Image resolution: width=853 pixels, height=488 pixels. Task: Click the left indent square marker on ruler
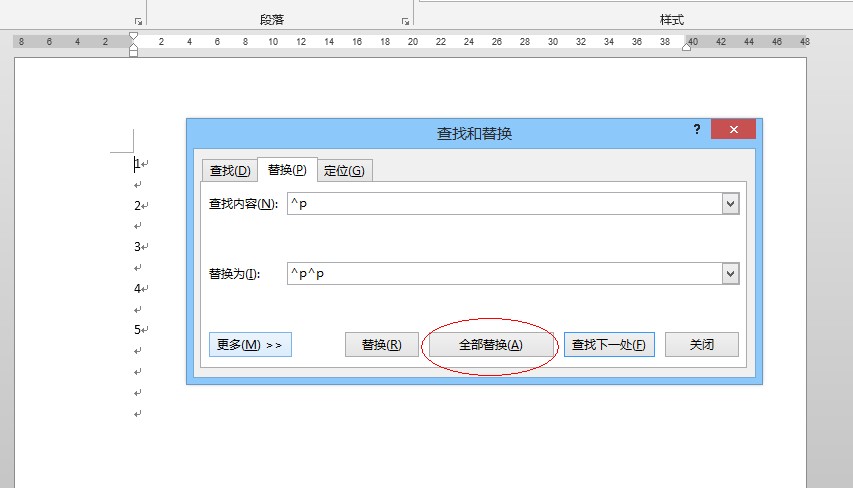[133, 52]
